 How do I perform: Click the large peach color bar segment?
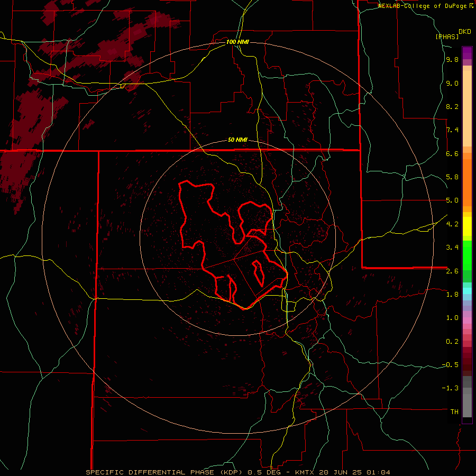click(x=467, y=109)
